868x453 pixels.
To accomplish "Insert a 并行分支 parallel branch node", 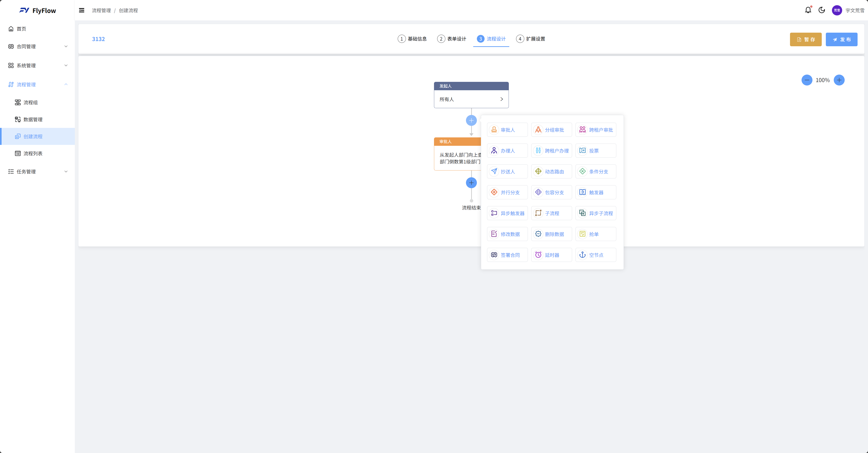I will [507, 192].
